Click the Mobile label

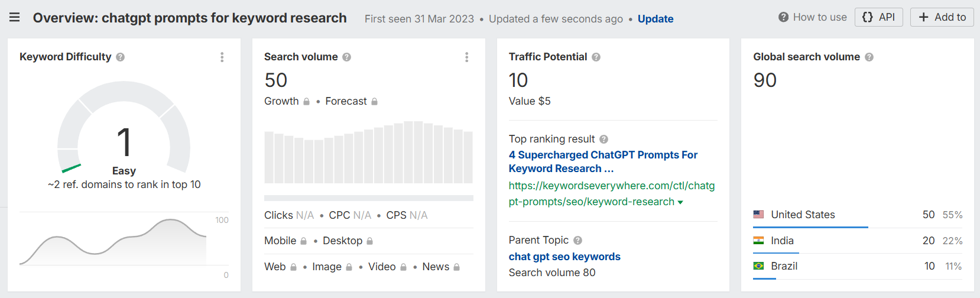pos(280,241)
